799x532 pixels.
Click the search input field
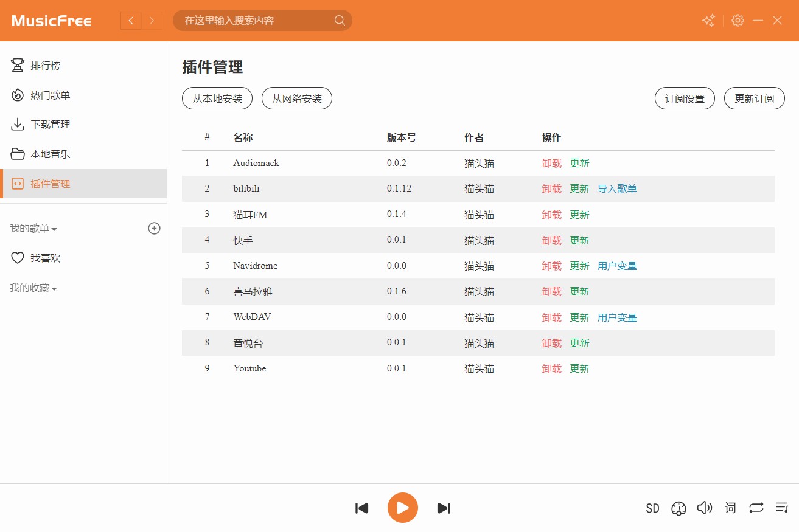click(x=256, y=21)
